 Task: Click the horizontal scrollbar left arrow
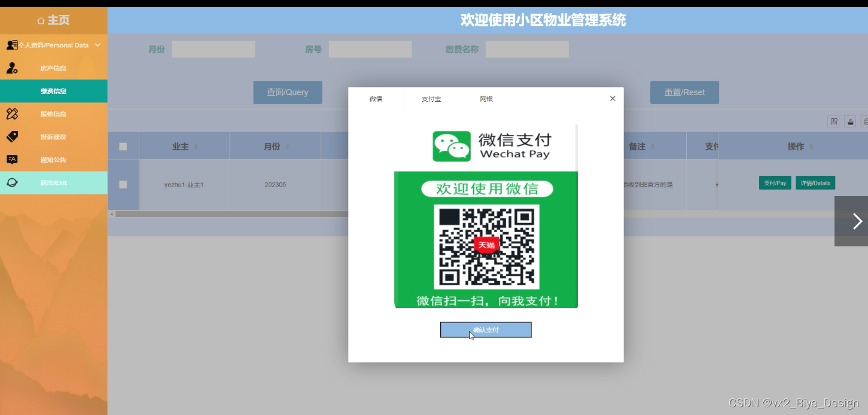point(111,214)
